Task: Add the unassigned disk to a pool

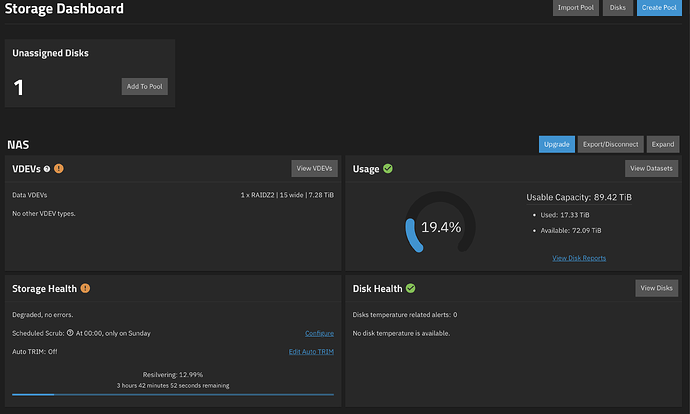Action: point(144,87)
